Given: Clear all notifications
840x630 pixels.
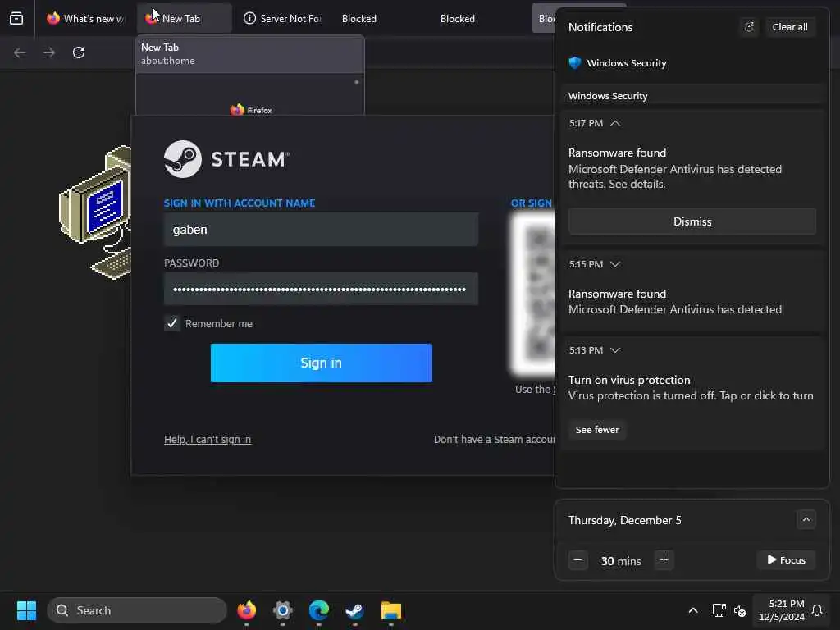Looking at the screenshot, I should click(x=790, y=27).
